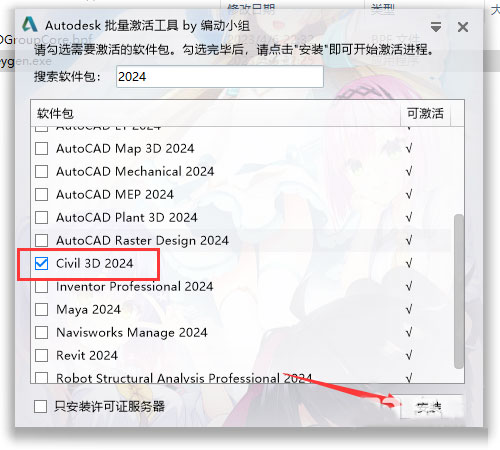Enable the Maya 2024 checkbox
Screen dimensions: 500x450
pyautogui.click(x=41, y=309)
